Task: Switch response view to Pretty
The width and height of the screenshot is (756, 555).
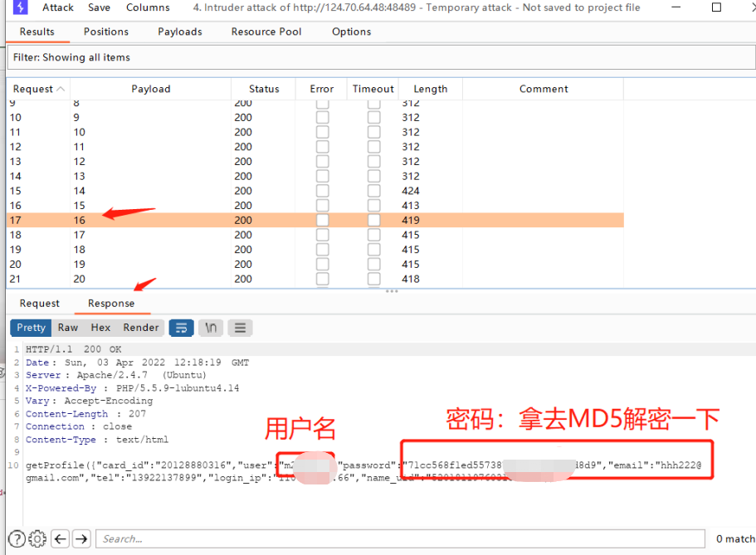Action: (x=31, y=328)
